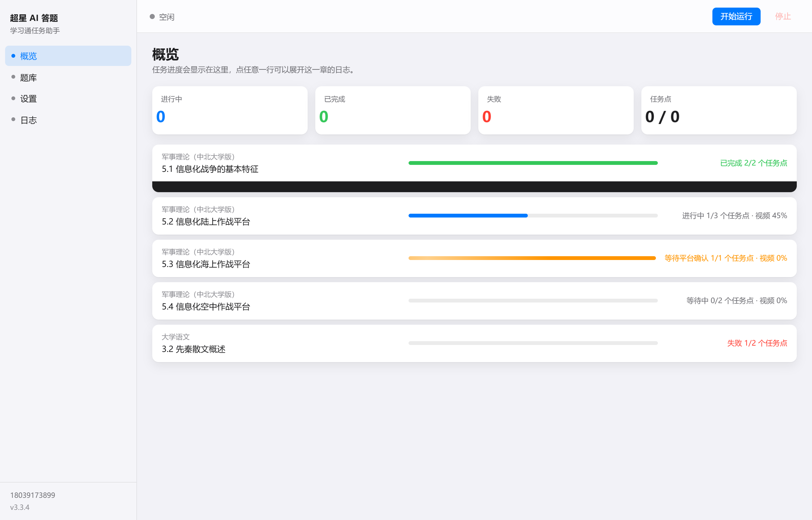This screenshot has width=812, height=520.
Task: Click the 空闲 status indicator
Action: pos(162,17)
